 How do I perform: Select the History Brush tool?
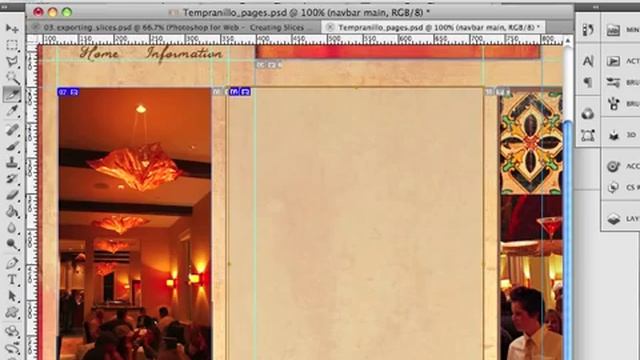pos(12,179)
